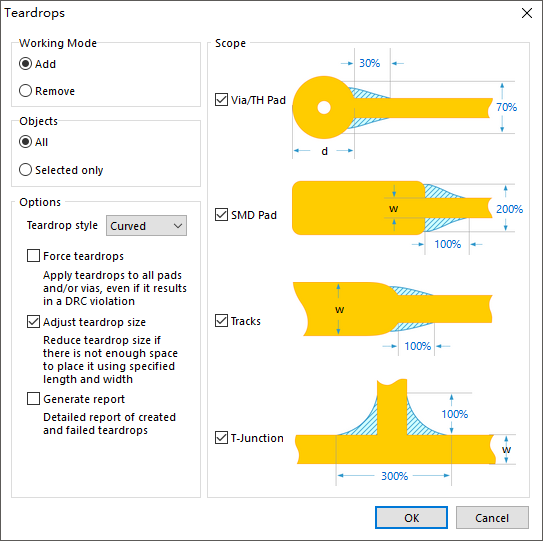Confirm with the OK button

pyautogui.click(x=411, y=518)
